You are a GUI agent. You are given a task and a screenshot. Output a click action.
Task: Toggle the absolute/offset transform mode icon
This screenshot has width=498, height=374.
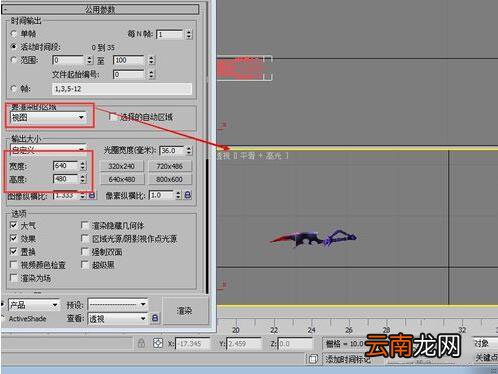[x=158, y=343]
